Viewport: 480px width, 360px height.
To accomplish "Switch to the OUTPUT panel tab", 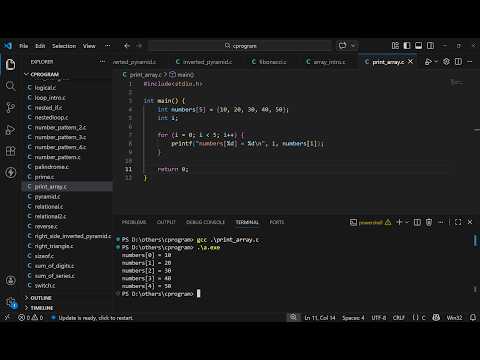I will 166,222.
